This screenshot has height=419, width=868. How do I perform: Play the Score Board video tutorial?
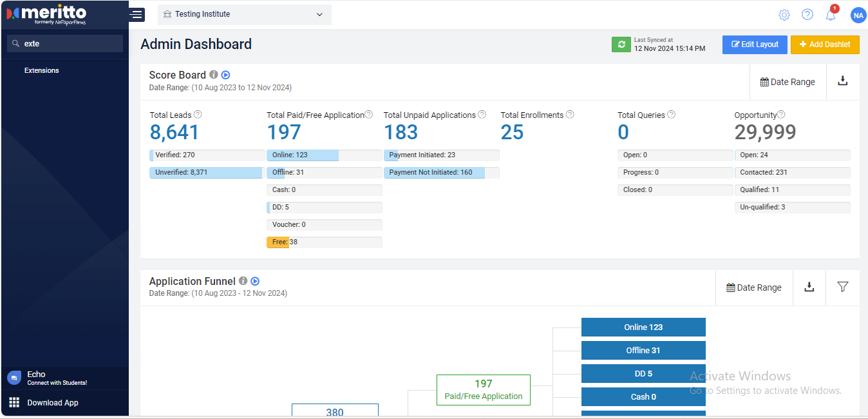click(x=225, y=75)
